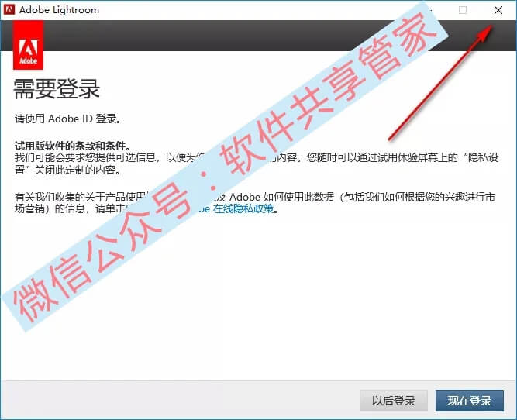Close the Adobe Lightroom sign-in window
The width and height of the screenshot is (517, 420).
coord(498,10)
